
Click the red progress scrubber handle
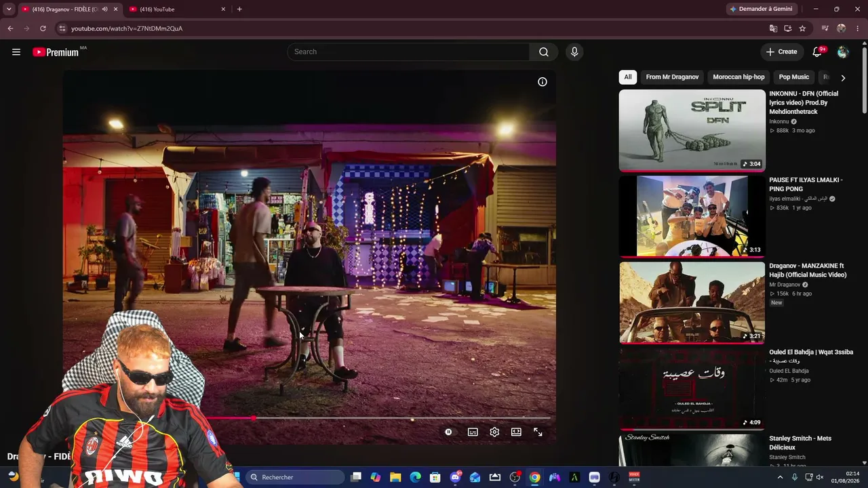[254, 418]
